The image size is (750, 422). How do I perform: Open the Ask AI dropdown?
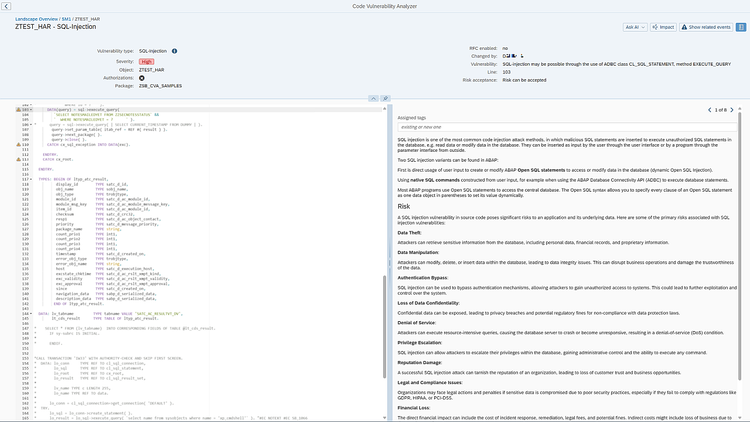coord(635,27)
